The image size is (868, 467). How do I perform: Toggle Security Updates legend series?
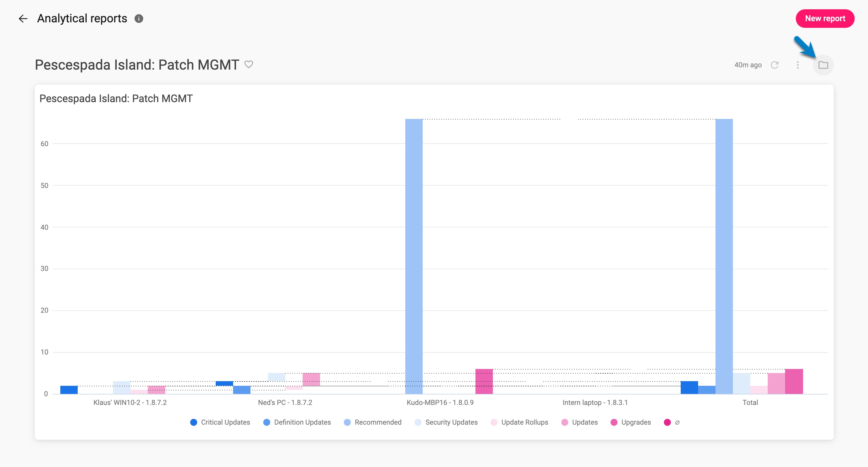446,422
